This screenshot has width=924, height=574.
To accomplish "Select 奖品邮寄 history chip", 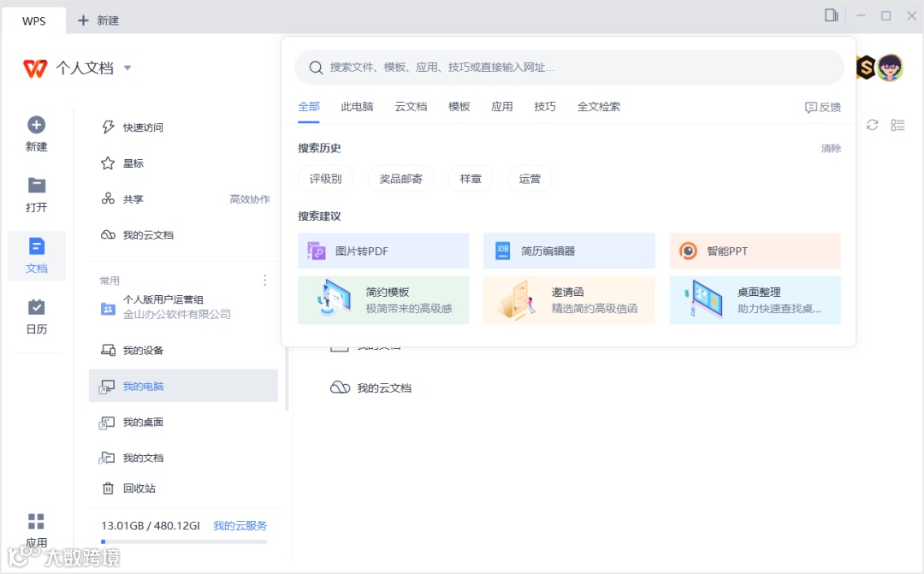I will tap(400, 179).
